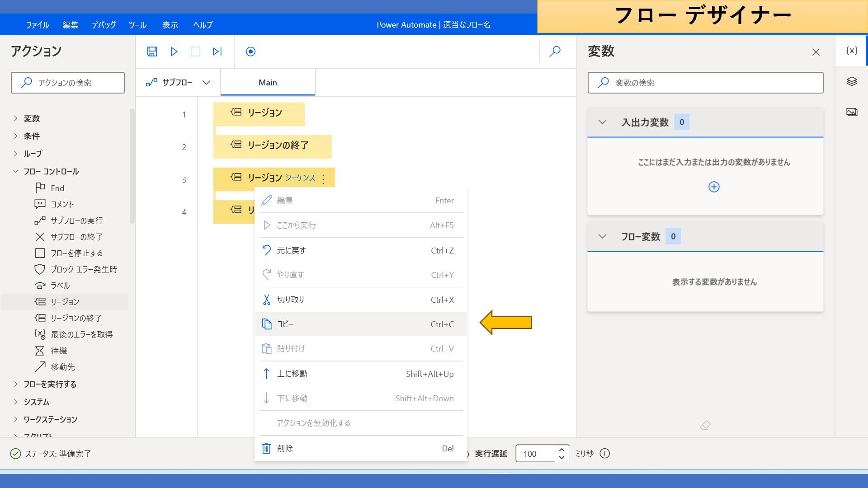
Task: Add a variable with the plus icon
Action: pyautogui.click(x=713, y=187)
